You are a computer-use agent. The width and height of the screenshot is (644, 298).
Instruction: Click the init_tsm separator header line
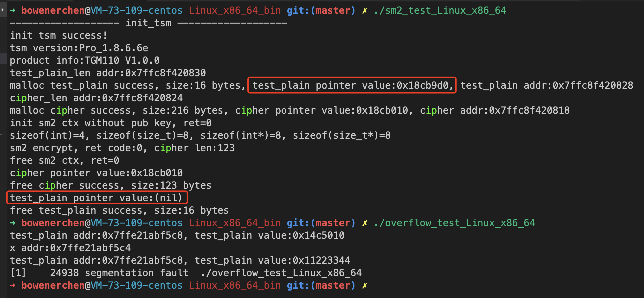(148, 23)
